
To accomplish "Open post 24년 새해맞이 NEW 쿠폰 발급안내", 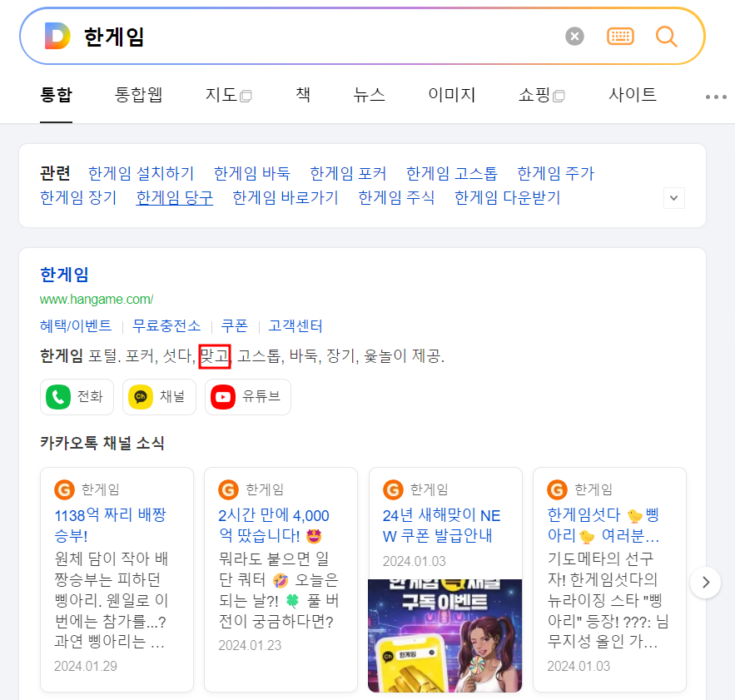I will tap(441, 525).
